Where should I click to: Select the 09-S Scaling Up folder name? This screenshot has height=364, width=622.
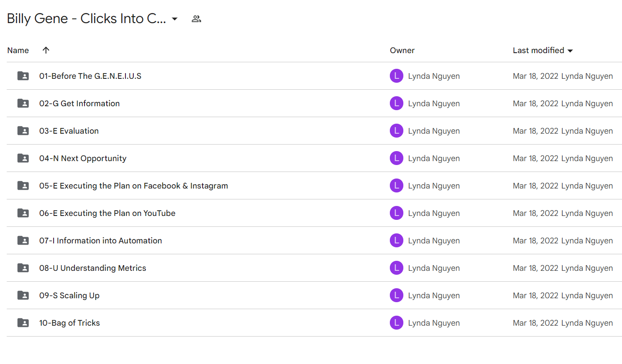click(x=69, y=295)
